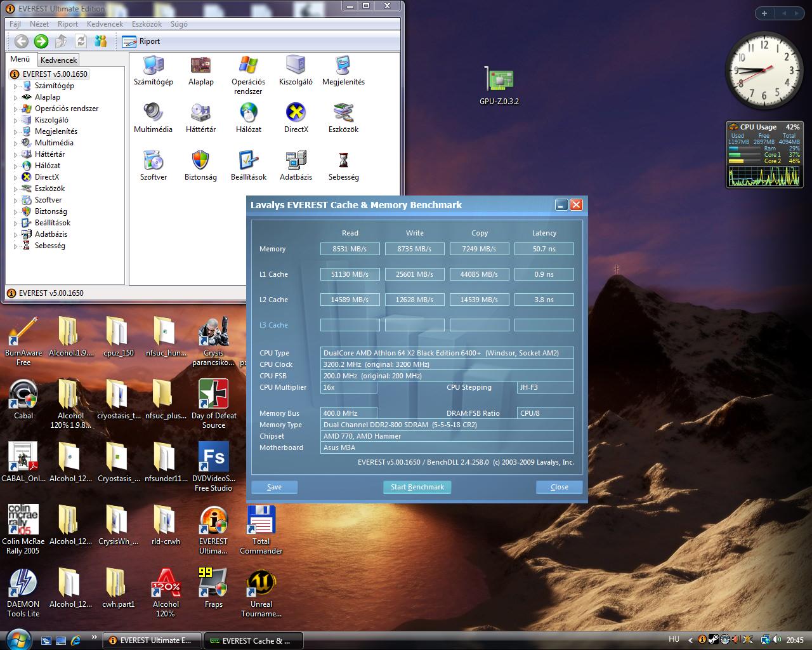Screen dimensions: 812x650
Task: Click the Memory Read value 8531 MB/s
Action: pyautogui.click(x=350, y=249)
